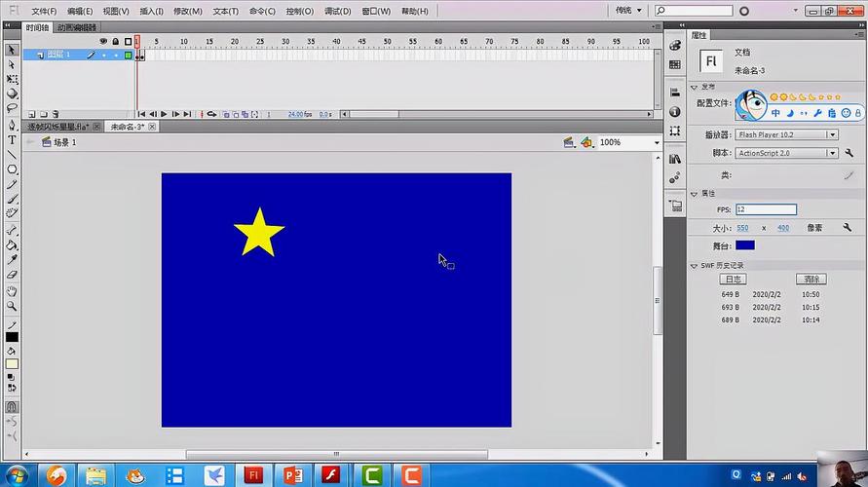Toggle Snap to Objects magnet
The height and width of the screenshot is (487, 868).
11,407
